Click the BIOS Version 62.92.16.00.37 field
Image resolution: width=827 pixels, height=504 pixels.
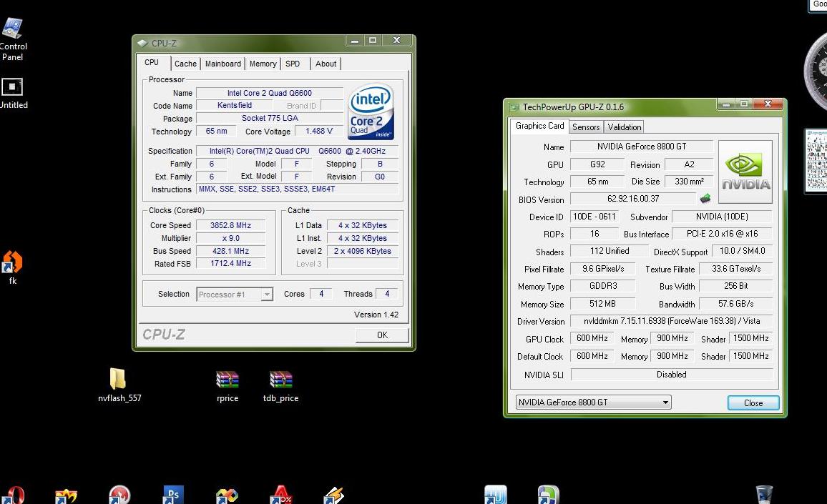click(x=633, y=199)
